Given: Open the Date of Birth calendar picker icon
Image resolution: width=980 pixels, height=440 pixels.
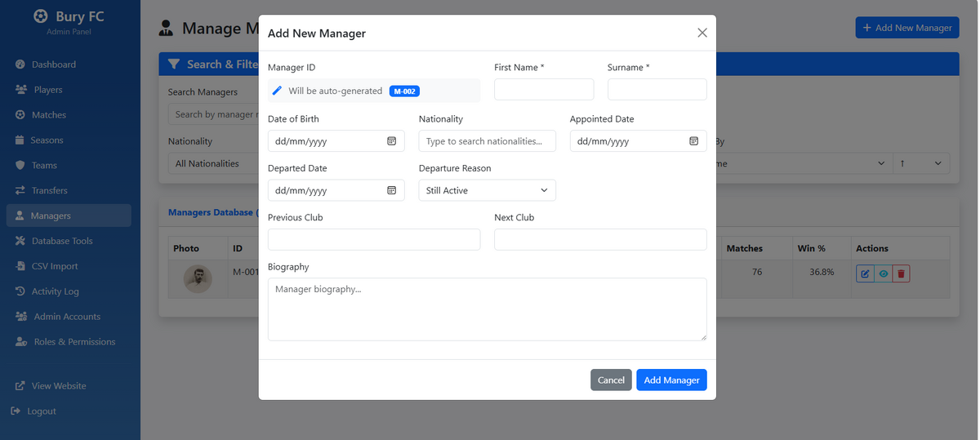Looking at the screenshot, I should (x=391, y=141).
